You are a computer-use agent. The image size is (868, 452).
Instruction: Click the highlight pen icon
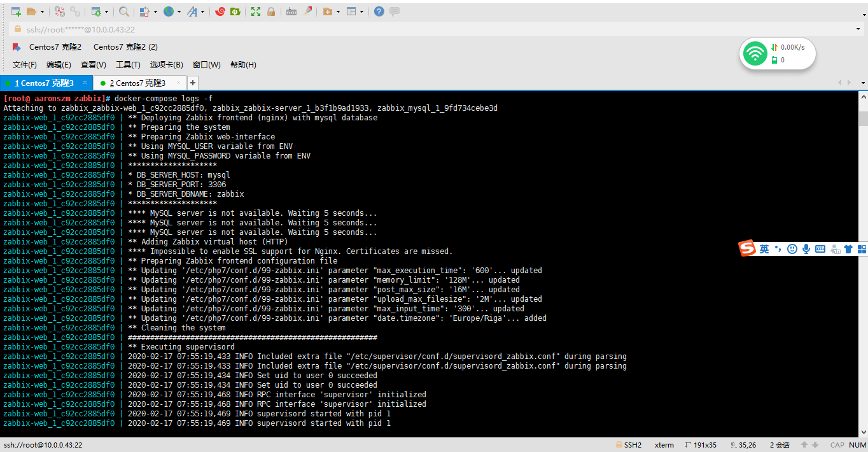point(307,11)
